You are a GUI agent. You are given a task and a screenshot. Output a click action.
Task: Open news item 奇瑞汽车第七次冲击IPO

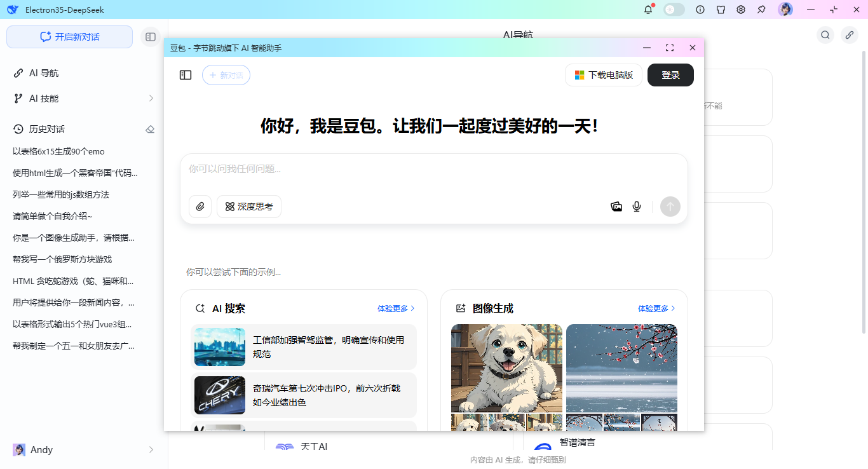(x=304, y=395)
